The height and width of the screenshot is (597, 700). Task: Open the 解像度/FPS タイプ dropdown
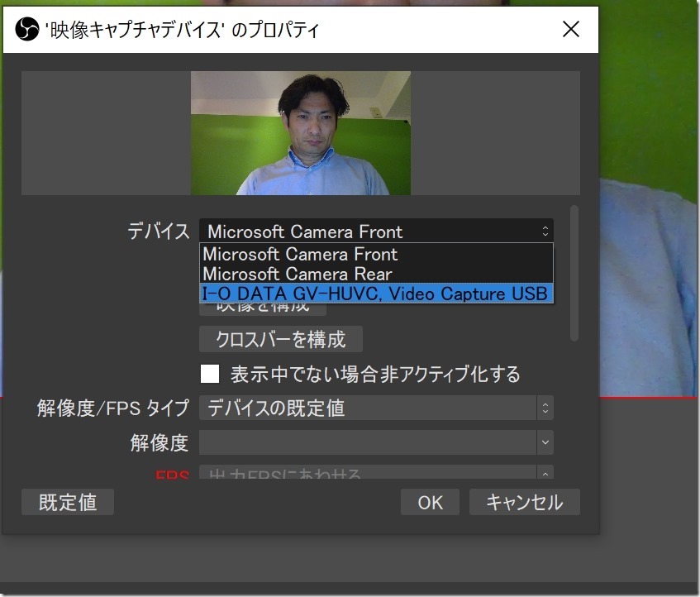(x=376, y=408)
